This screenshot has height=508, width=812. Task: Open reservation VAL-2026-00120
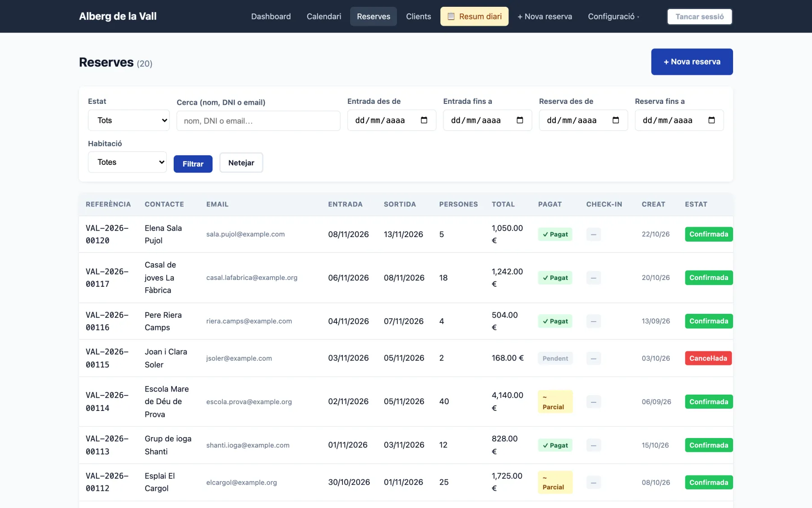107,234
